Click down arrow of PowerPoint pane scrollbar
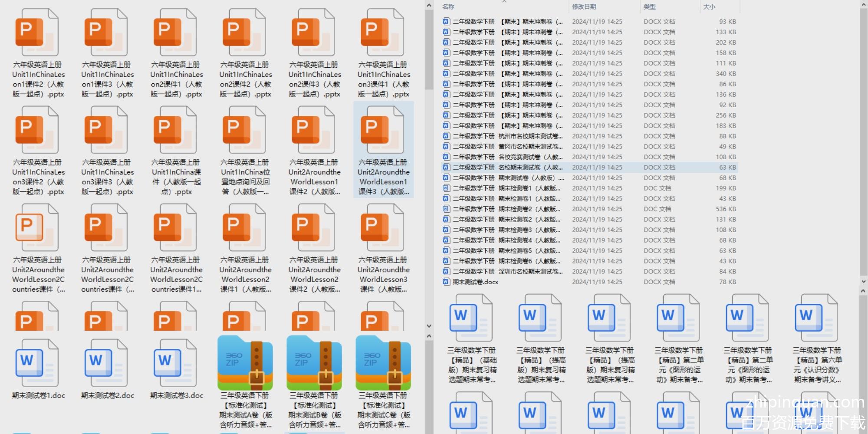The image size is (868, 434). click(429, 326)
